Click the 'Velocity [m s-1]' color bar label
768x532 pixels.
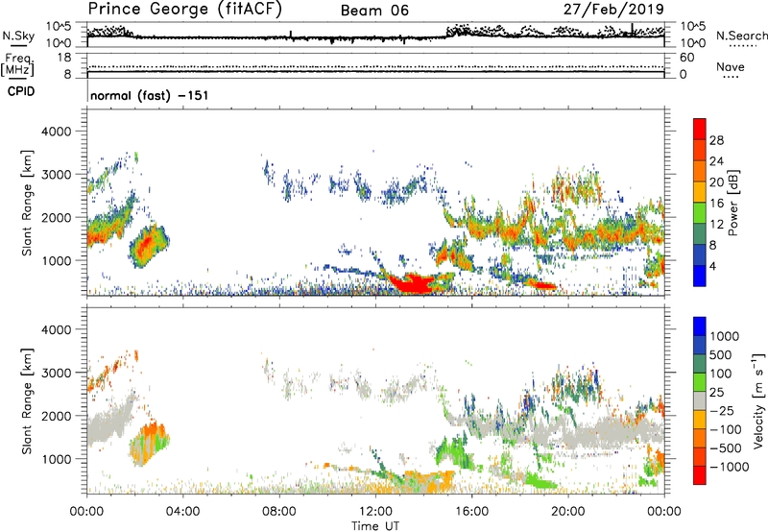pyautogui.click(x=758, y=400)
